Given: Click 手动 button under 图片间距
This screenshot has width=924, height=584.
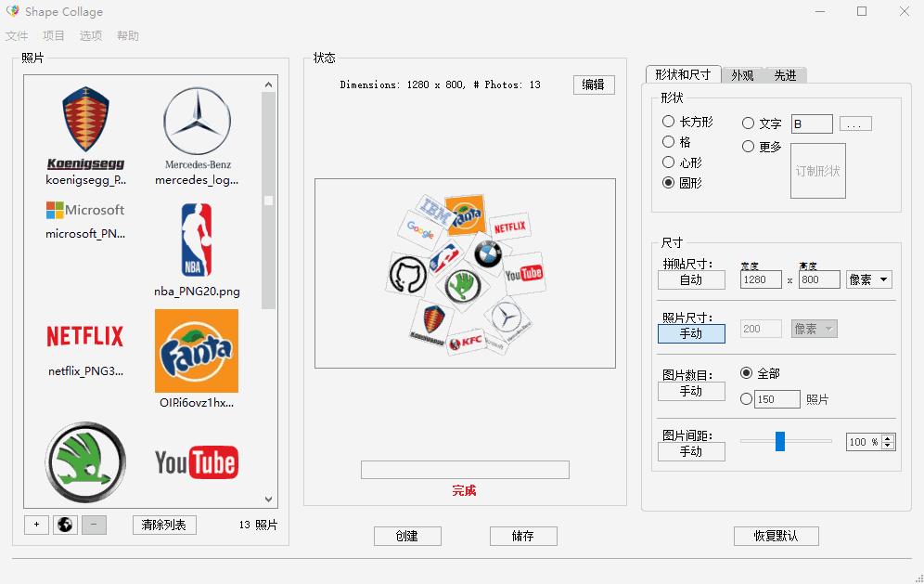Looking at the screenshot, I should point(691,451).
